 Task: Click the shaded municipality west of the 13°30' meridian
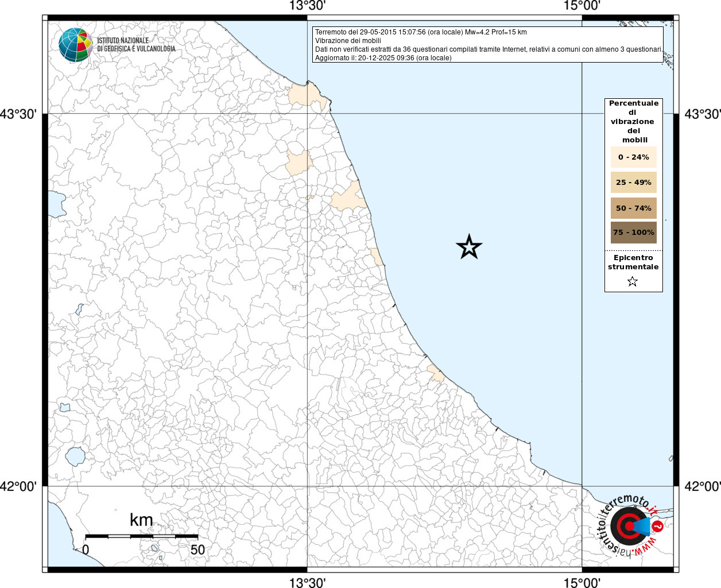pyautogui.click(x=297, y=163)
